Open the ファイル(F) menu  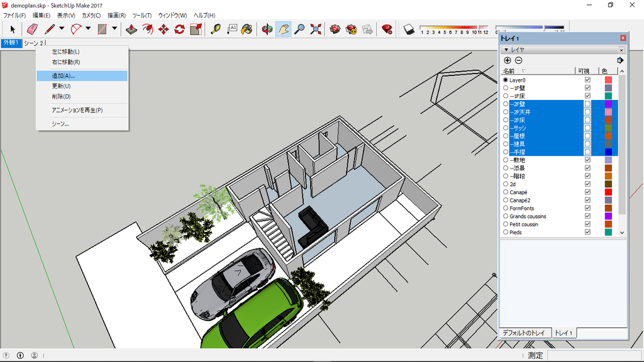point(14,15)
